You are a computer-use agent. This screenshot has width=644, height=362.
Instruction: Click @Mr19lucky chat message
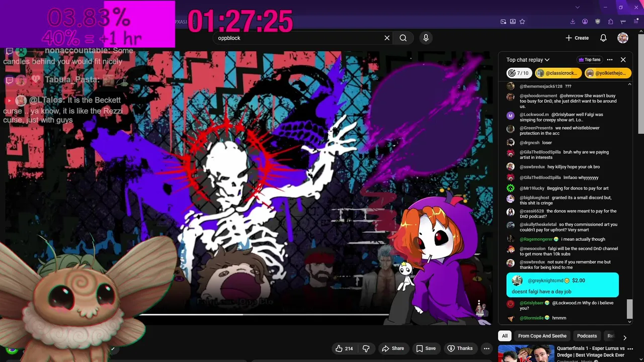[x=562, y=189]
